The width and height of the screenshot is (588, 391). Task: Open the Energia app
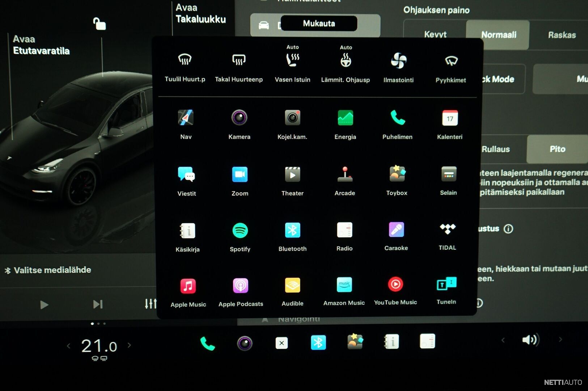(345, 124)
